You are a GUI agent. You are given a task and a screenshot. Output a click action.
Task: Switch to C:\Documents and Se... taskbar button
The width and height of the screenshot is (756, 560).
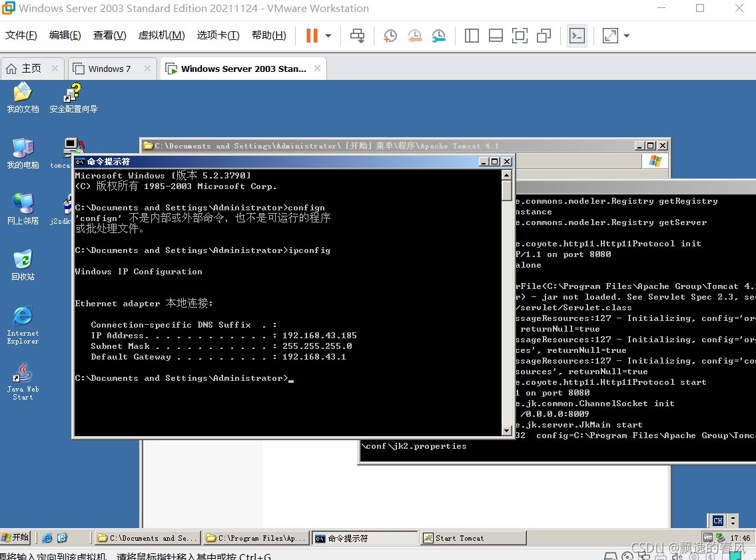147,538
